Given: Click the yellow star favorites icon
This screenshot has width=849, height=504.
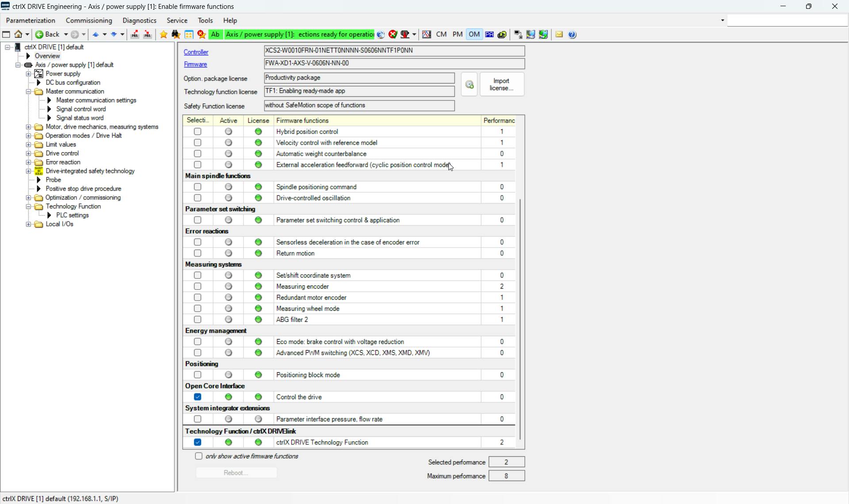Looking at the screenshot, I should point(164,34).
